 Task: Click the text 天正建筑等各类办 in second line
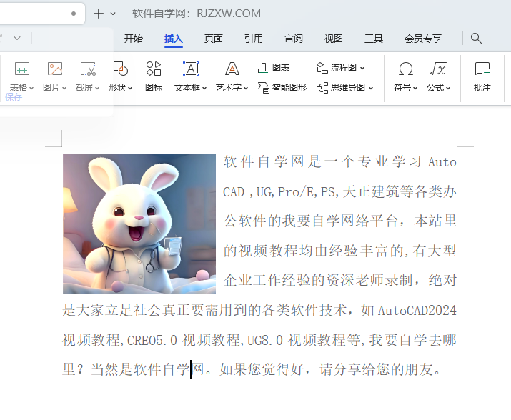(x=400, y=191)
